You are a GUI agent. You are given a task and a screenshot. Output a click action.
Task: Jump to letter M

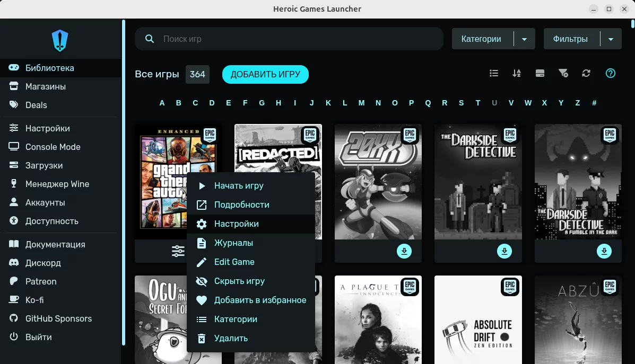(x=361, y=103)
